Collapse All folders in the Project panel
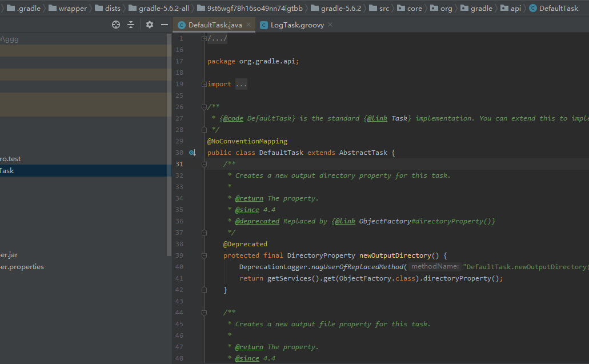This screenshot has width=589, height=364. (131, 25)
